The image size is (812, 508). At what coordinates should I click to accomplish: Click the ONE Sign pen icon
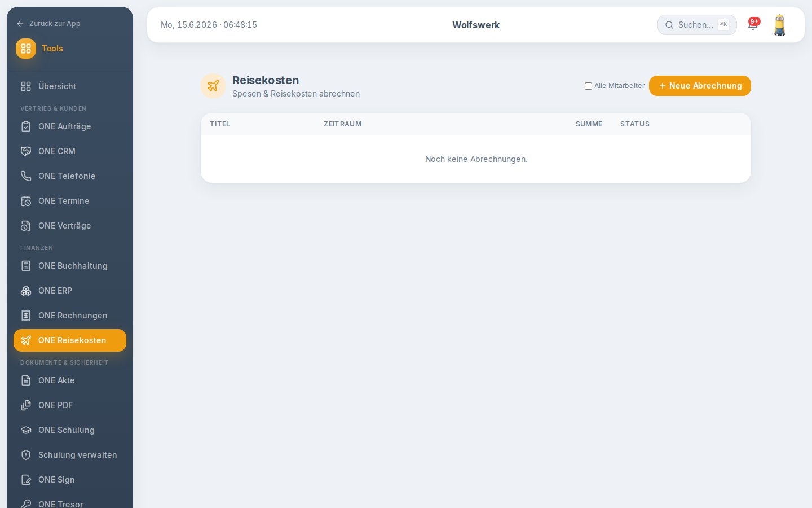click(26, 480)
